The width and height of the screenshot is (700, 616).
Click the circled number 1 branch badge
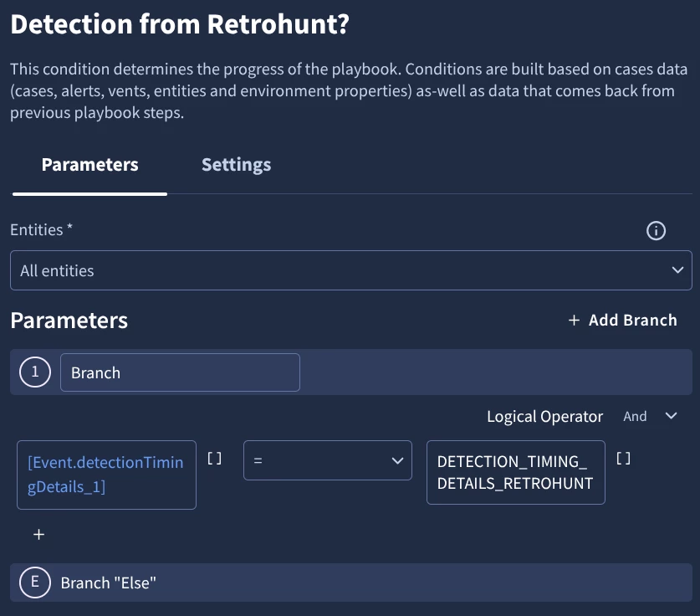pyautogui.click(x=34, y=372)
